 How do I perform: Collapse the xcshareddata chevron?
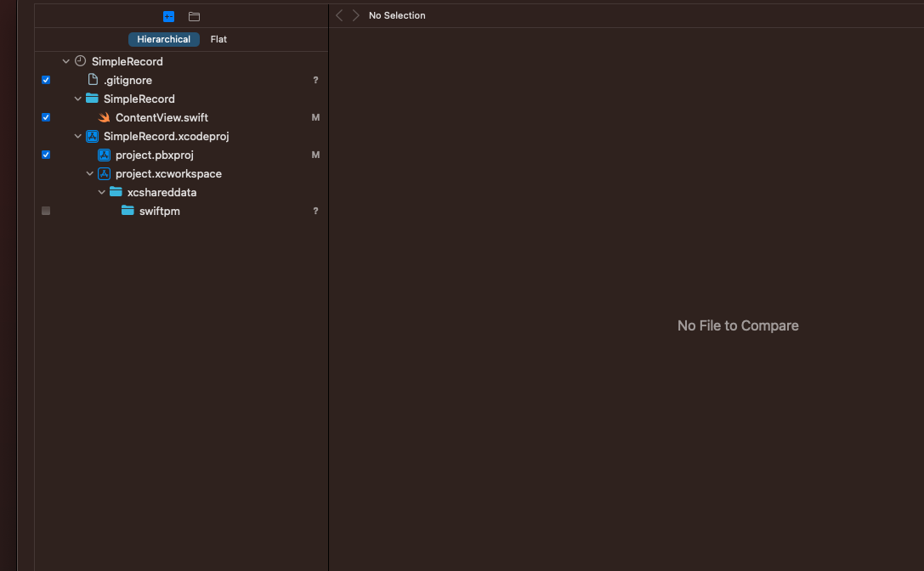tap(101, 192)
